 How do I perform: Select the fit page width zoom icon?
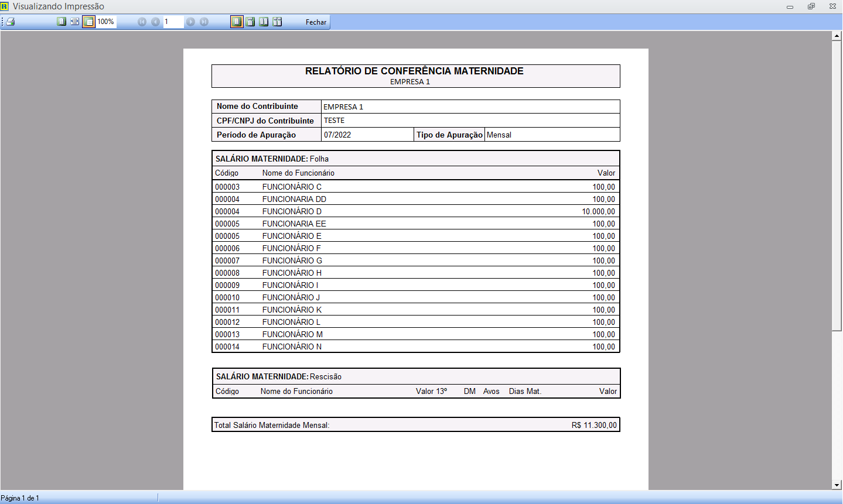(x=75, y=22)
